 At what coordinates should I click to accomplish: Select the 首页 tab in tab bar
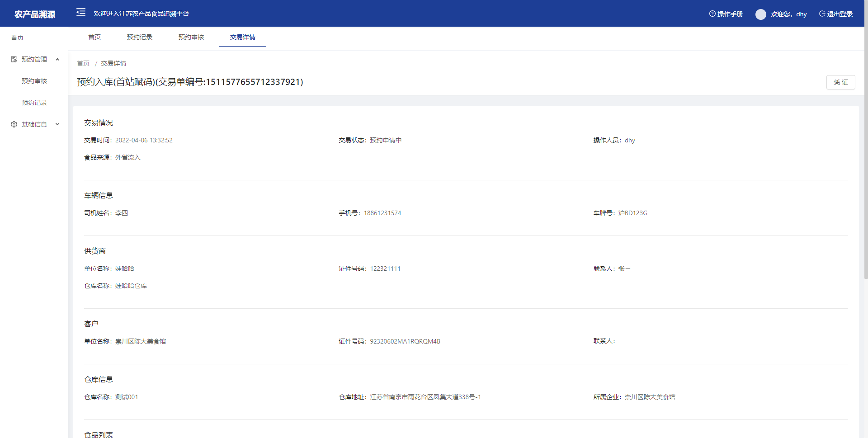coord(94,37)
